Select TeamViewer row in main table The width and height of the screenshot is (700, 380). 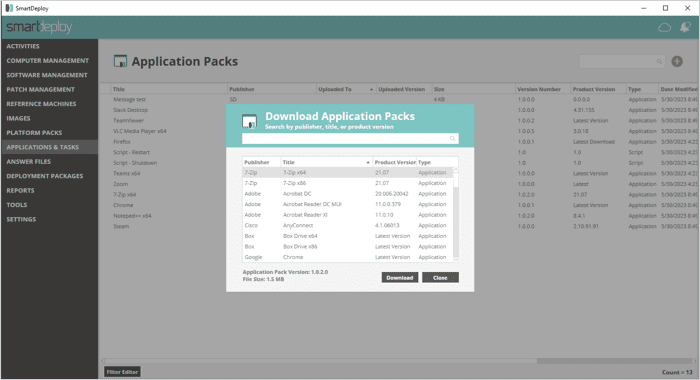point(398,121)
